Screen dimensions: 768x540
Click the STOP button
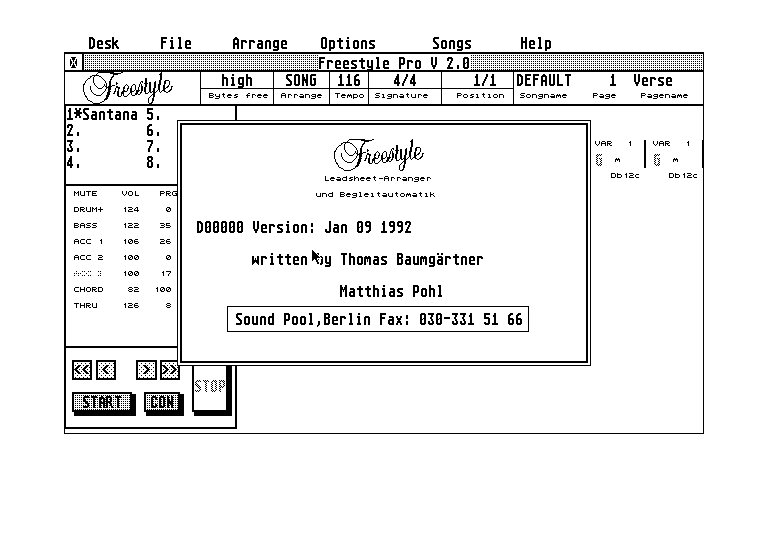(210, 387)
